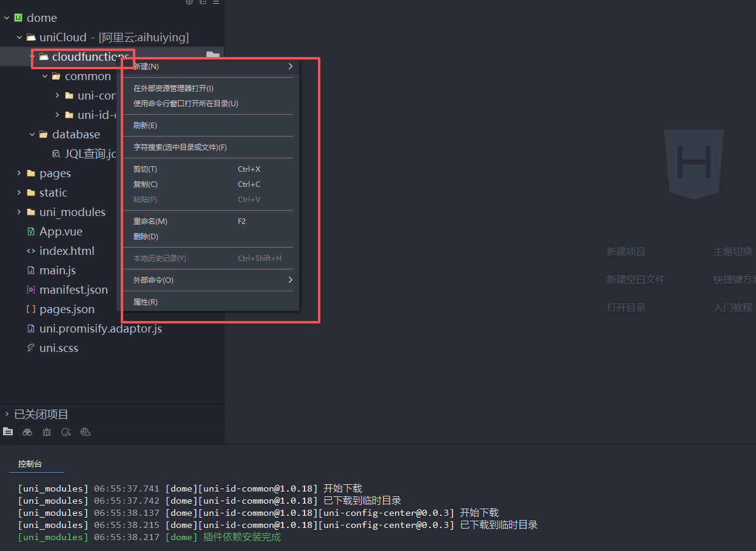Open the project manager file icon

point(8,431)
